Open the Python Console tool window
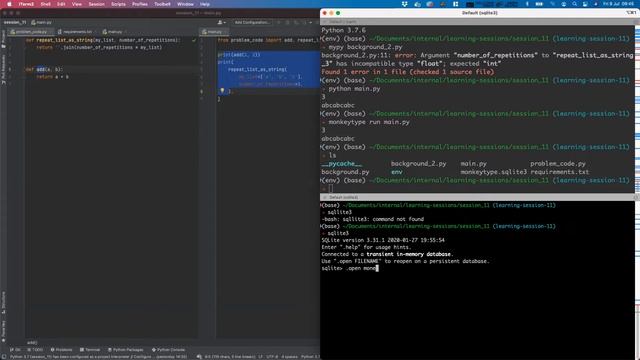This screenshot has height=360, width=640. tap(168, 350)
